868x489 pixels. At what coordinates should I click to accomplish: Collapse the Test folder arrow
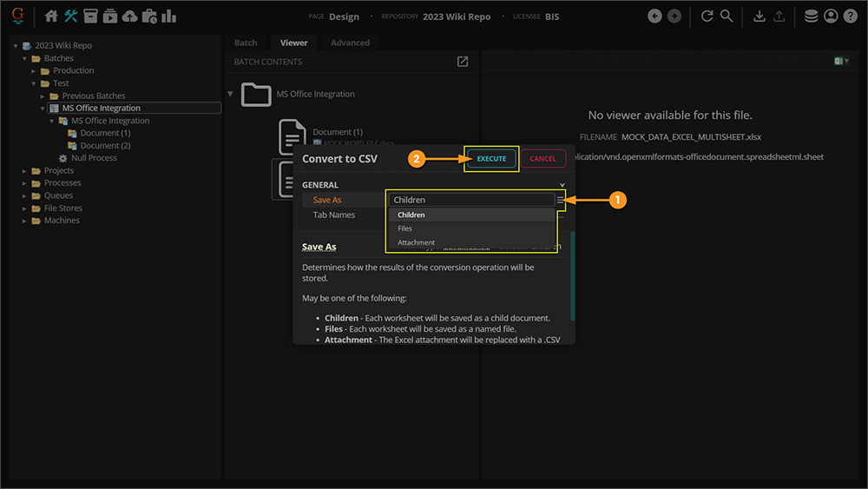coord(33,83)
